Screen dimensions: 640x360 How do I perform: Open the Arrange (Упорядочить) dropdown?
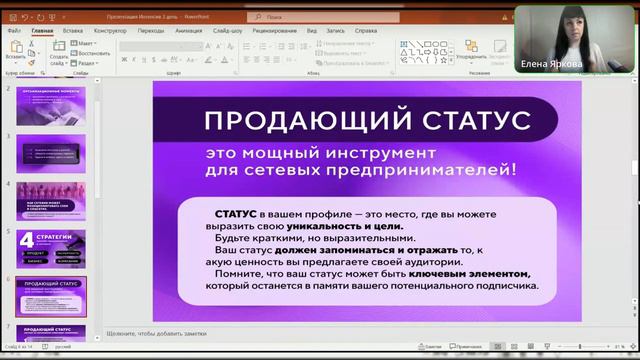pyautogui.click(x=471, y=53)
